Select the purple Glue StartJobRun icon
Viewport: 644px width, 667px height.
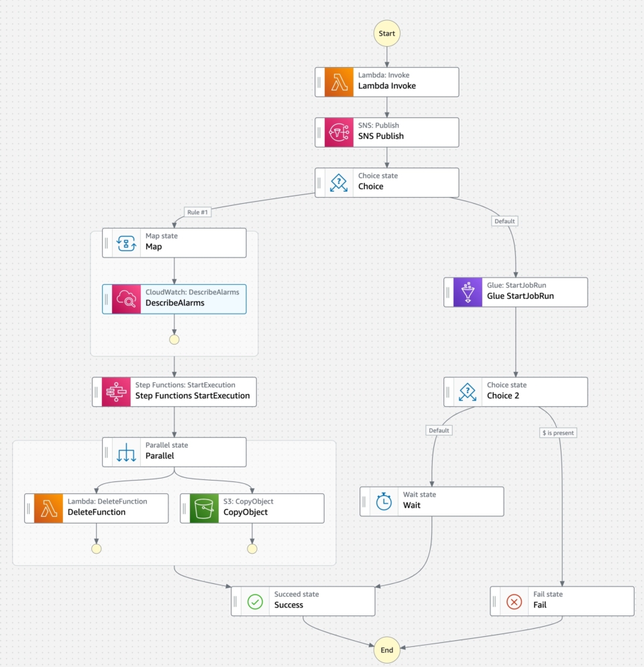click(x=468, y=292)
